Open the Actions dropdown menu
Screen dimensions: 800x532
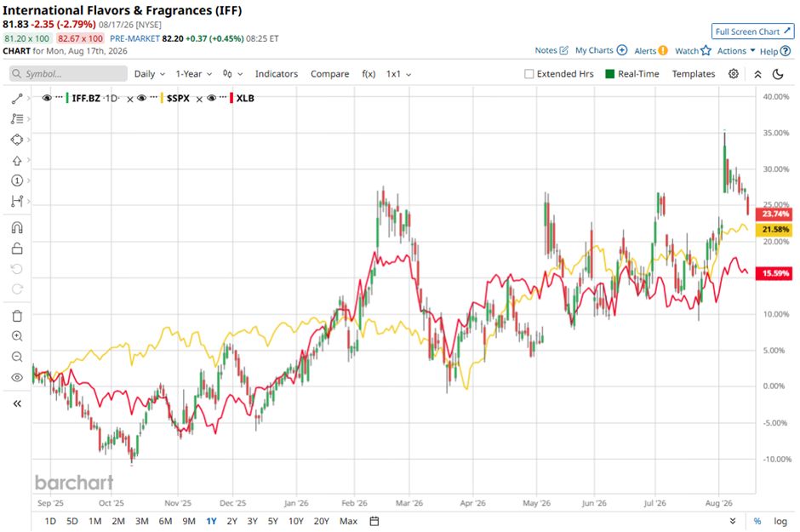click(x=735, y=51)
